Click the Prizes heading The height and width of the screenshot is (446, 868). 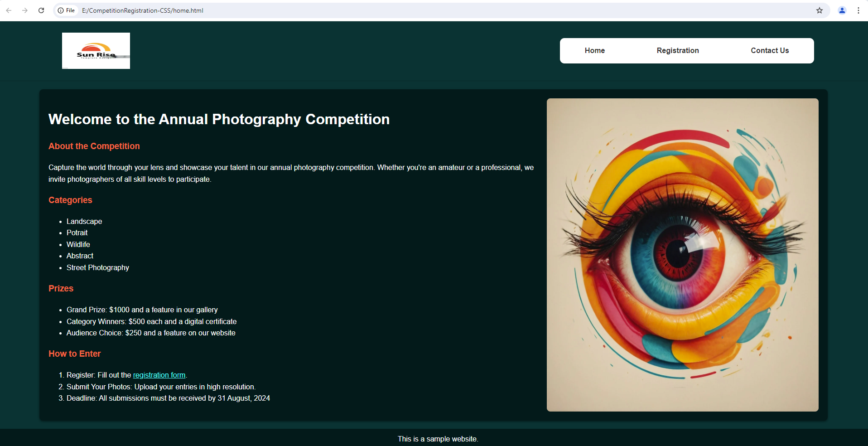coord(61,288)
